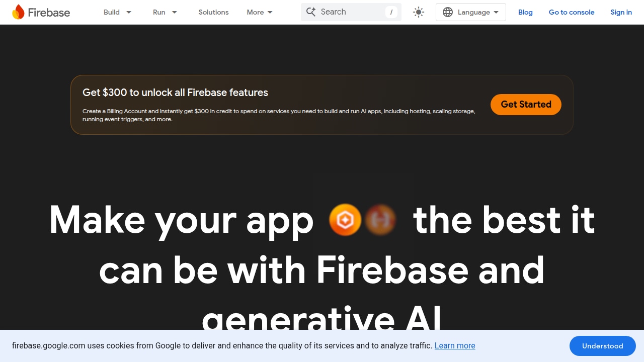Toggle the light/dark theme sun icon
This screenshot has width=644, height=362.
pos(419,12)
